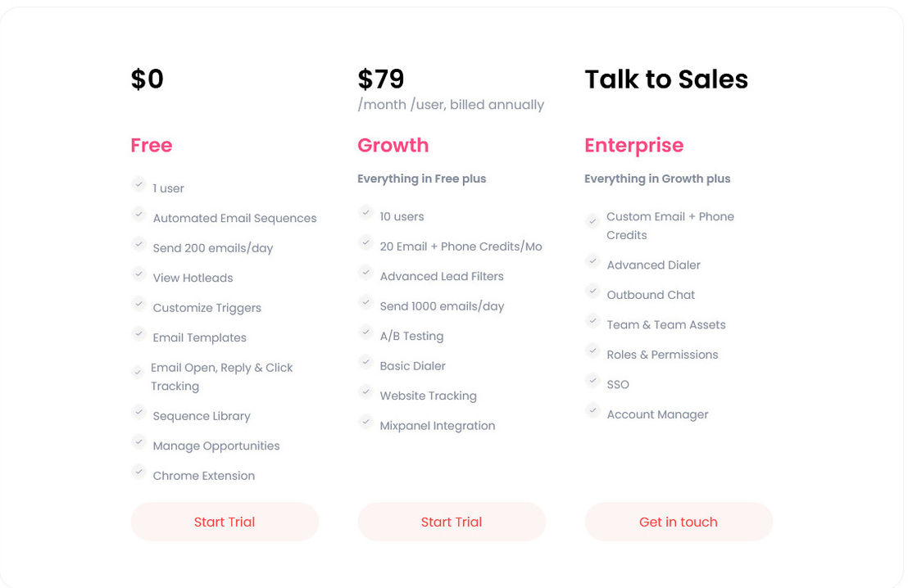This screenshot has height=588, width=908.
Task: Click the checkmark next to Account Manager
Action: (592, 410)
